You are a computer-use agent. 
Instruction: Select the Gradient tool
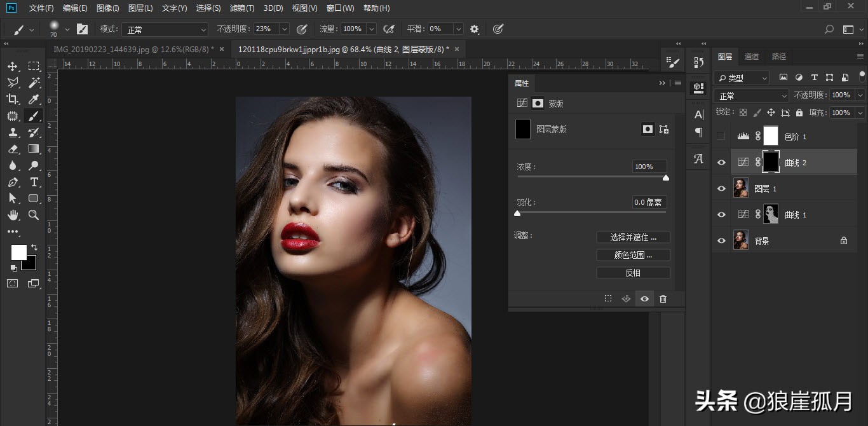coord(34,149)
